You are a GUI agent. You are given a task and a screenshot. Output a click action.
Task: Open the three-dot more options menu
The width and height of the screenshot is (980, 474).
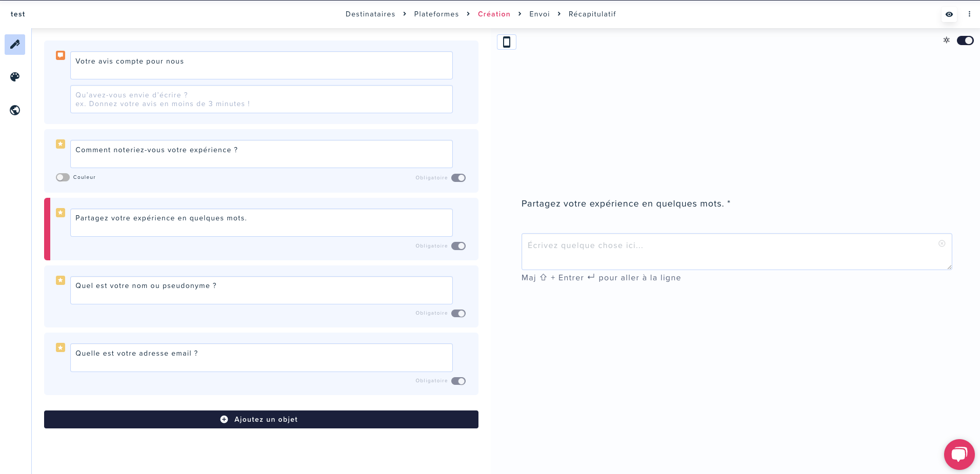pos(969,14)
